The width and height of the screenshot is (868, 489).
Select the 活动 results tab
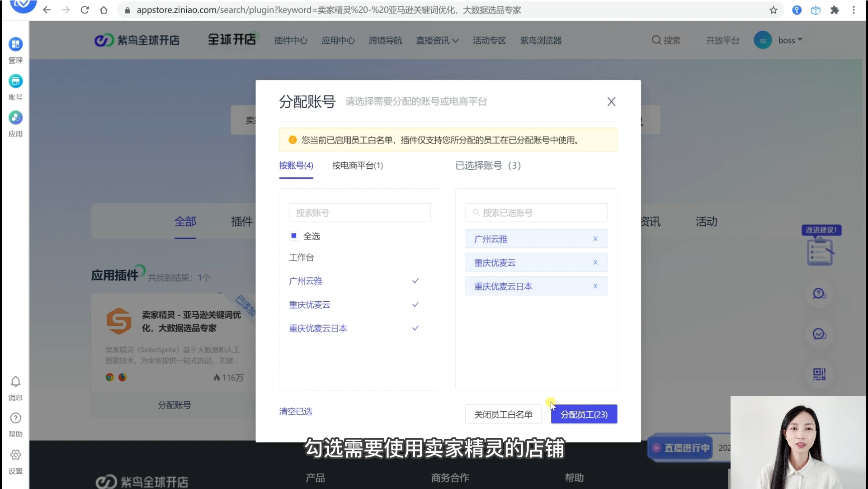tap(706, 222)
